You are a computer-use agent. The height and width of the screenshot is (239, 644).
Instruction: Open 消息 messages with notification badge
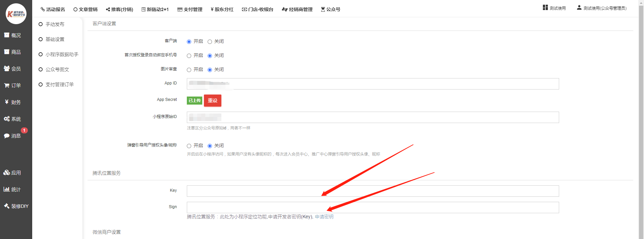coord(7,136)
